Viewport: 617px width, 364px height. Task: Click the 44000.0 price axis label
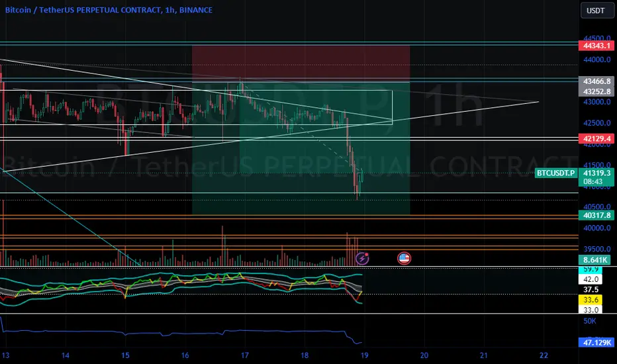(x=596, y=60)
